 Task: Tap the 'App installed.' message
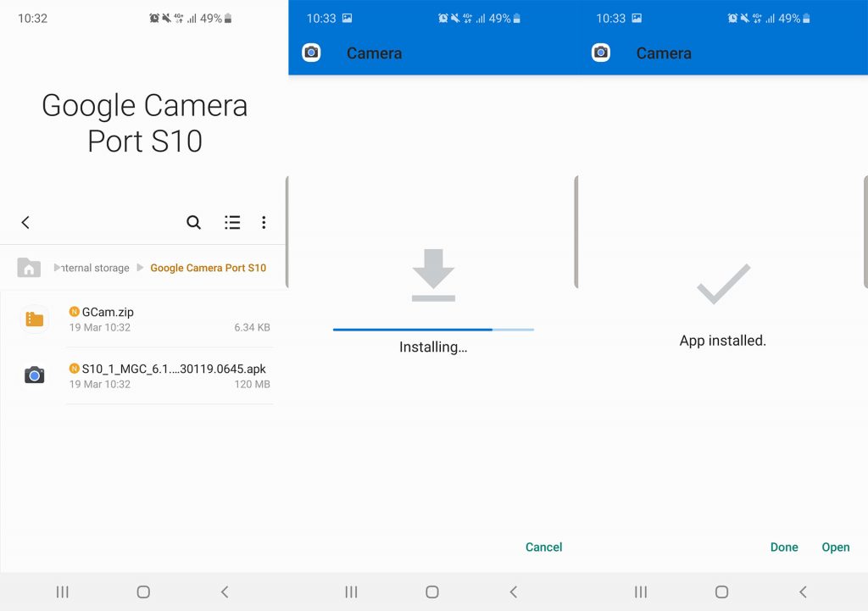723,341
